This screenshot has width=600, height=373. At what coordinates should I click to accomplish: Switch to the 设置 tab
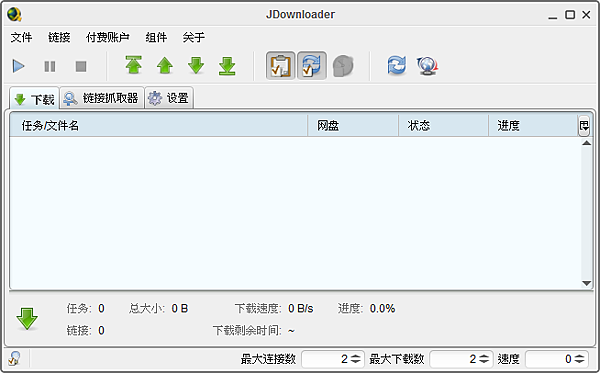pos(169,98)
